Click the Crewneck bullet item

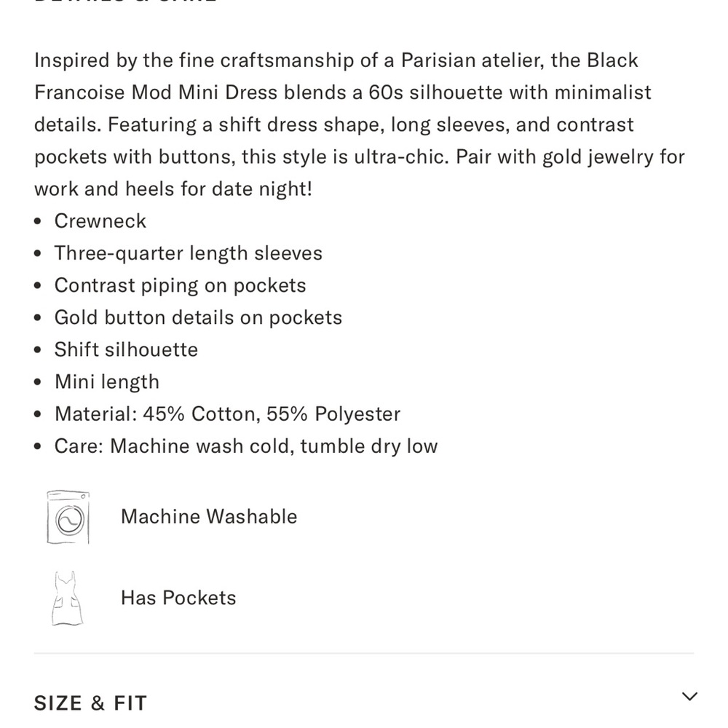[x=100, y=221]
